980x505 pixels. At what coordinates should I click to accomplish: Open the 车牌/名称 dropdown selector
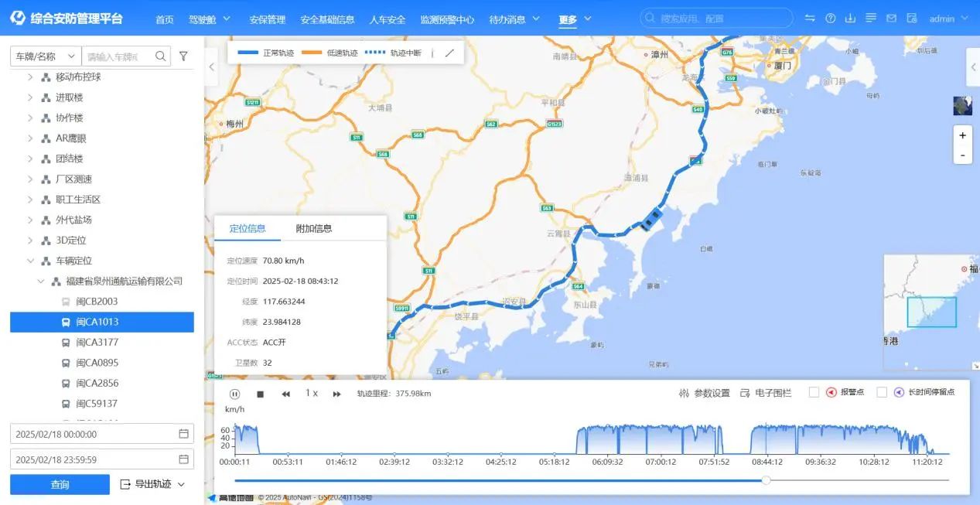click(x=46, y=56)
